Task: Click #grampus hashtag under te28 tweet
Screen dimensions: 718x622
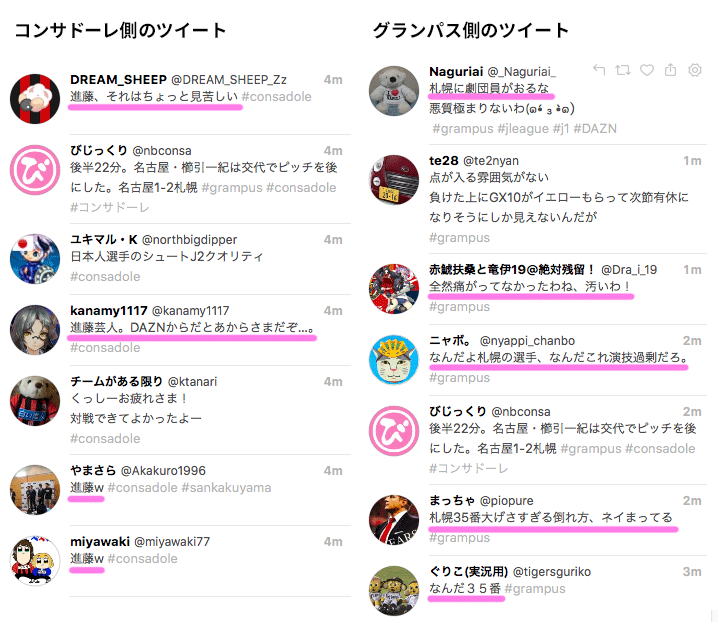Action: pyautogui.click(x=459, y=238)
